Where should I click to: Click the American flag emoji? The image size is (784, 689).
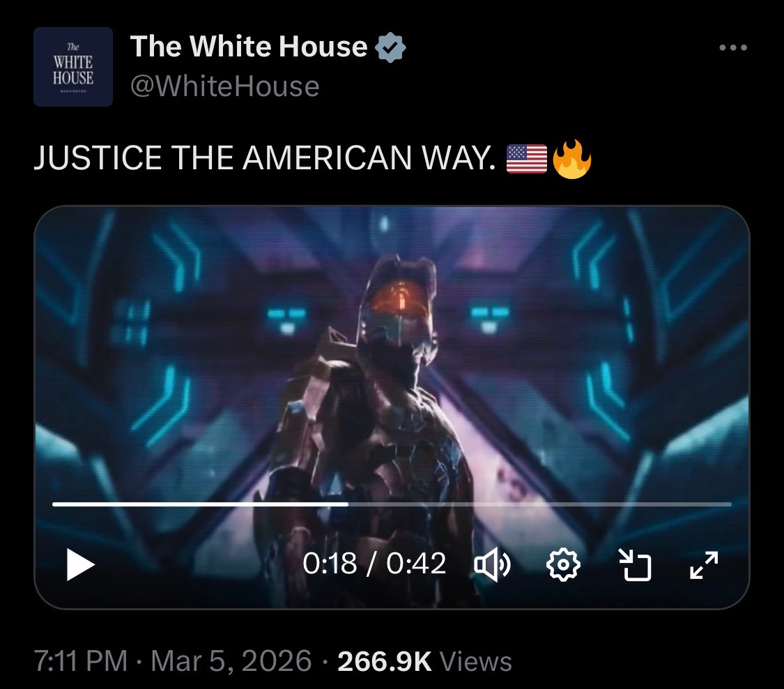click(x=527, y=159)
